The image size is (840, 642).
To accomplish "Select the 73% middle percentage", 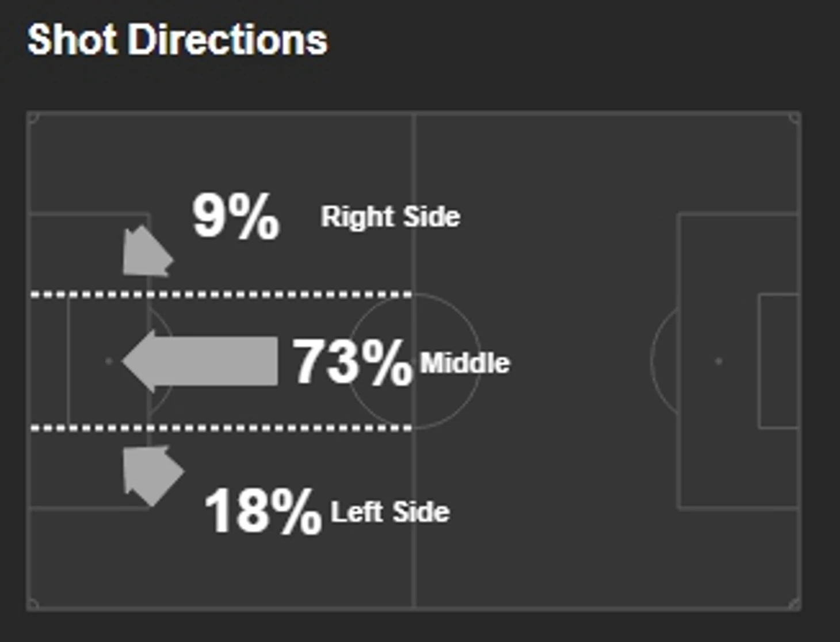I will 352,362.
